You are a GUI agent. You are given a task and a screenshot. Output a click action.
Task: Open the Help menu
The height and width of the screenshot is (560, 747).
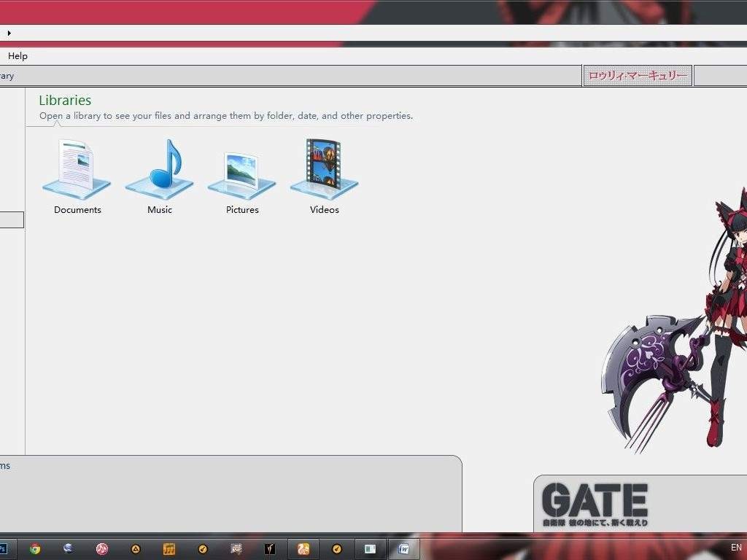point(18,56)
